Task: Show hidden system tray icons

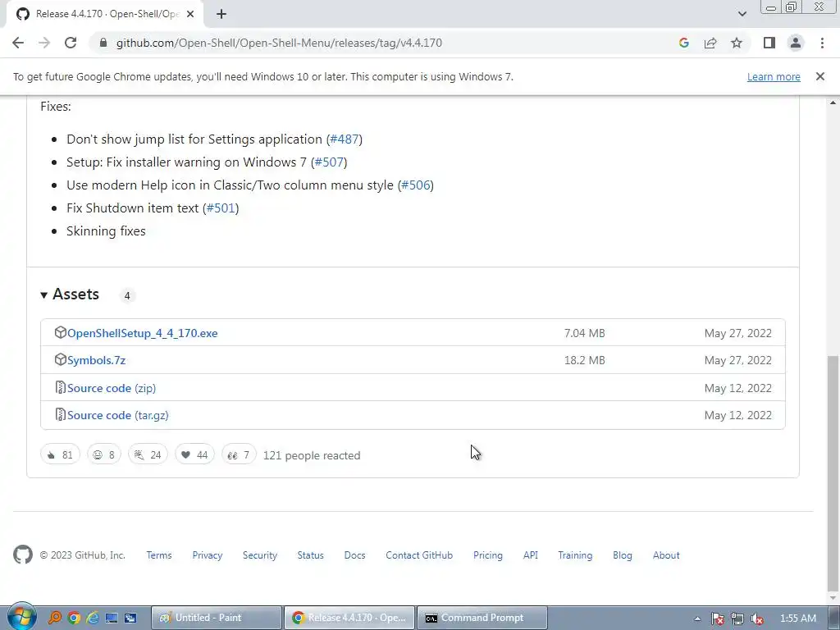Action: [x=697, y=619]
